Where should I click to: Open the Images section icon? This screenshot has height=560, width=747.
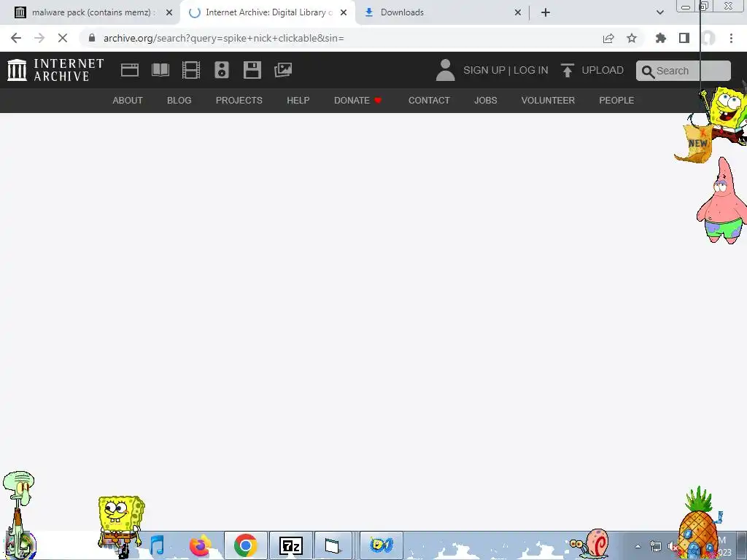pyautogui.click(x=283, y=70)
